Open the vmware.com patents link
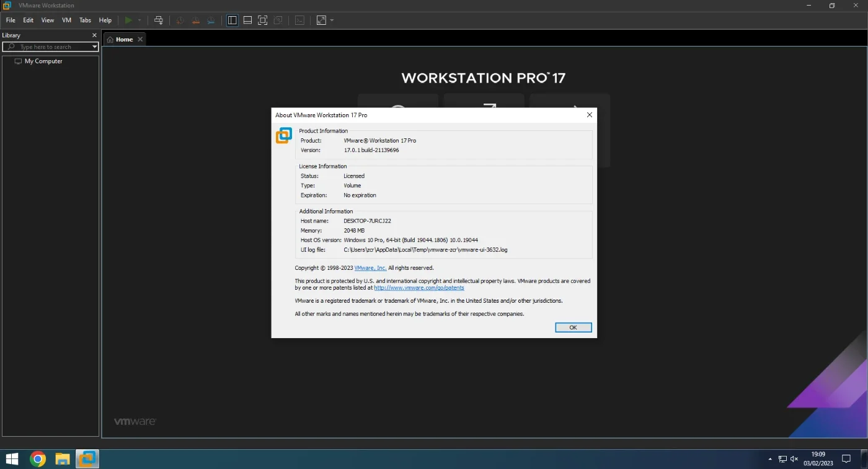Image resolution: width=868 pixels, height=469 pixels. [x=419, y=288]
